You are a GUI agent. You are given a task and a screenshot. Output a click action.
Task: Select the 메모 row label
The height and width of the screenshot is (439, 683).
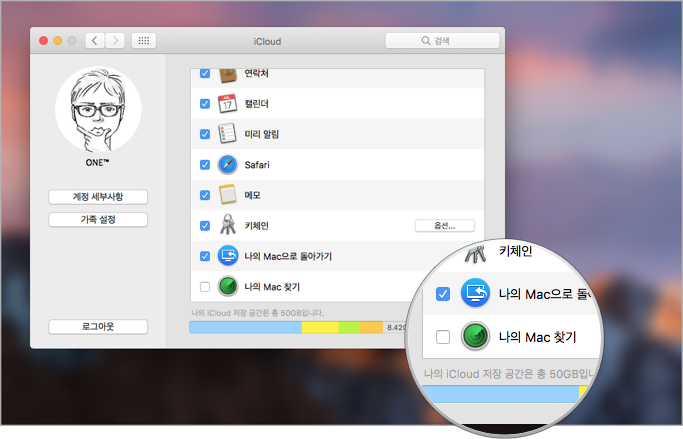(x=253, y=195)
